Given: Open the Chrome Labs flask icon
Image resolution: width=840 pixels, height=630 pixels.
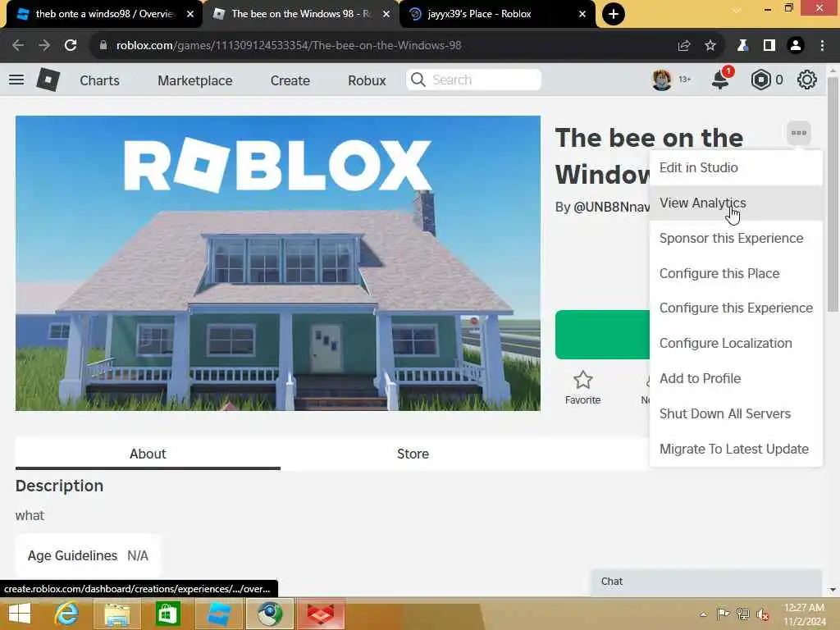Looking at the screenshot, I should pos(742,46).
